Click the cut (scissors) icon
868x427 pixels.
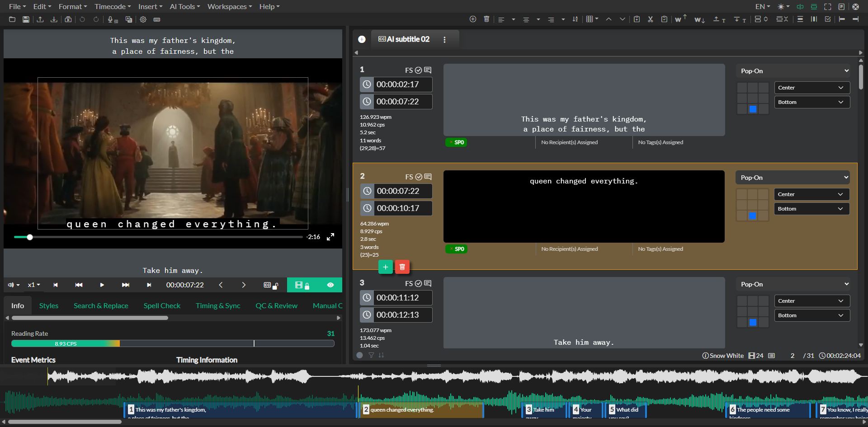(x=650, y=19)
